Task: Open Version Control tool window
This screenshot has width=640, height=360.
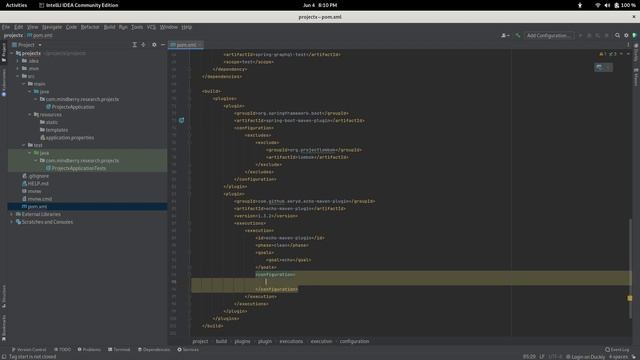Action: tap(29, 350)
